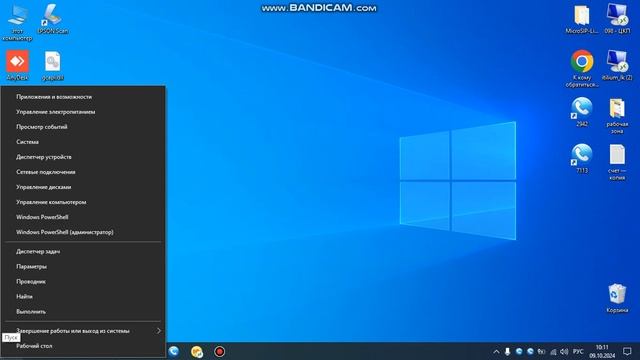640x360 pixels.
Task: Open Управление дисками from the menu
Action: (x=83, y=187)
